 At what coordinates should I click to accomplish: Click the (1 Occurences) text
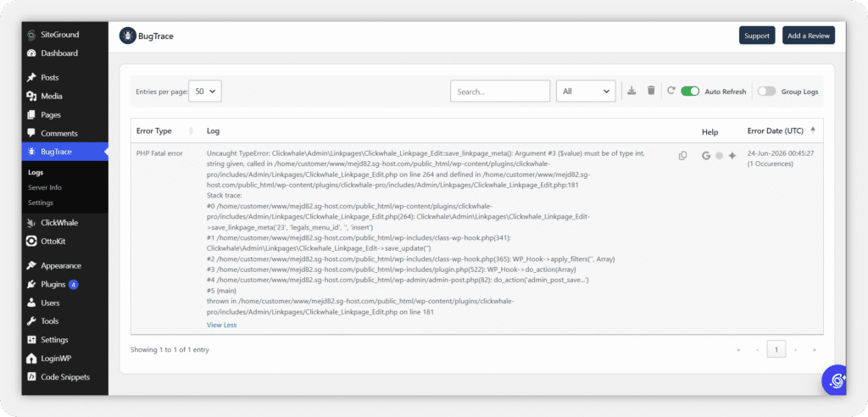pos(770,164)
